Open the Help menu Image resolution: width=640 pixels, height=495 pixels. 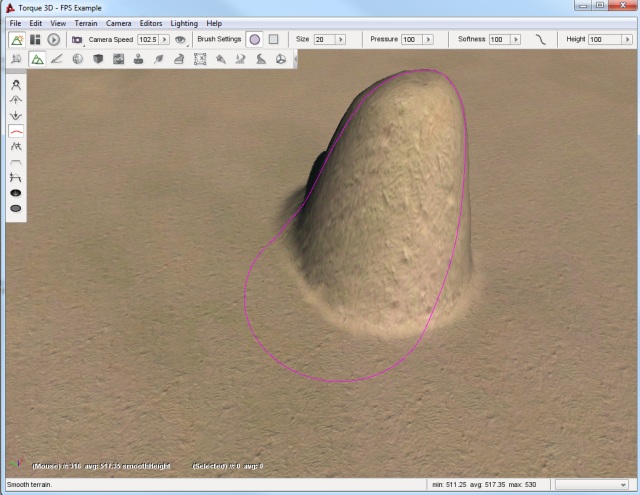214,22
